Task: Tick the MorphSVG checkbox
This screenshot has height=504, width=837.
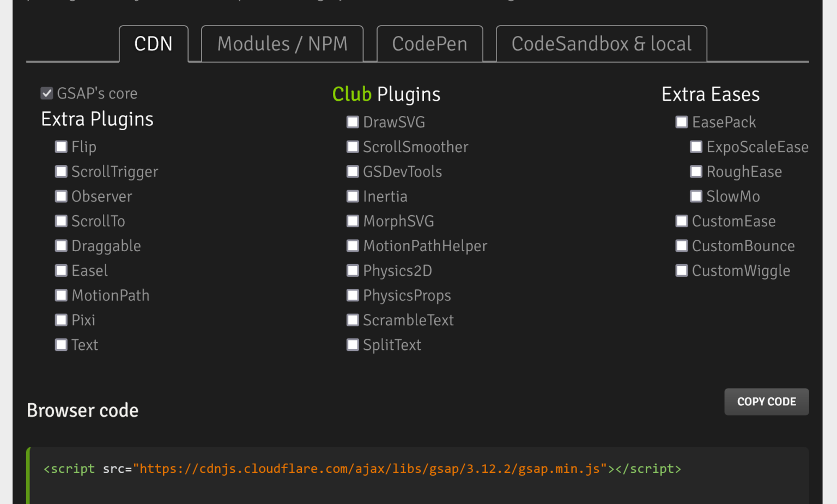Action: (x=353, y=221)
